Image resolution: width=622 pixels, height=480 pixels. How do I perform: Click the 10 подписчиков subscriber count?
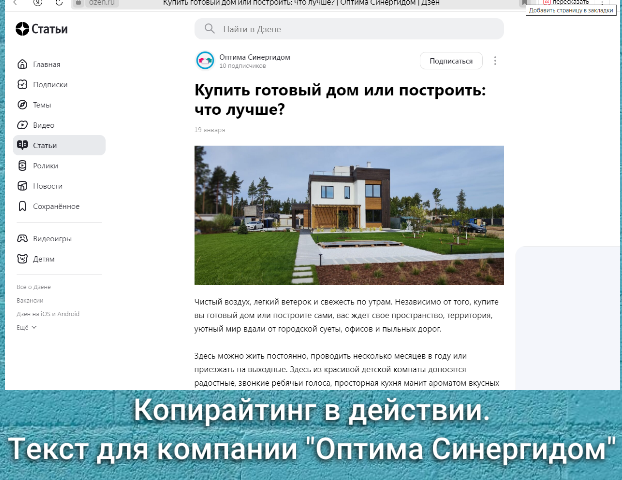tap(242, 66)
